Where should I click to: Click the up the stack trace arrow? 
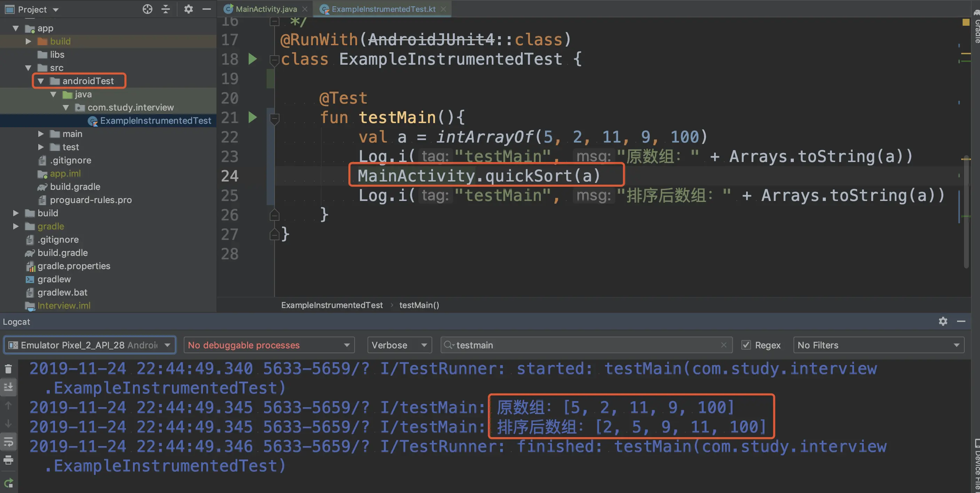point(8,406)
